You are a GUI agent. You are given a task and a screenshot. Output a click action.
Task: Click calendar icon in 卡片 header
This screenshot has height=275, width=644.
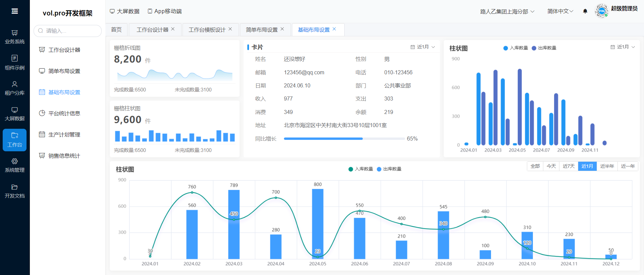point(413,47)
